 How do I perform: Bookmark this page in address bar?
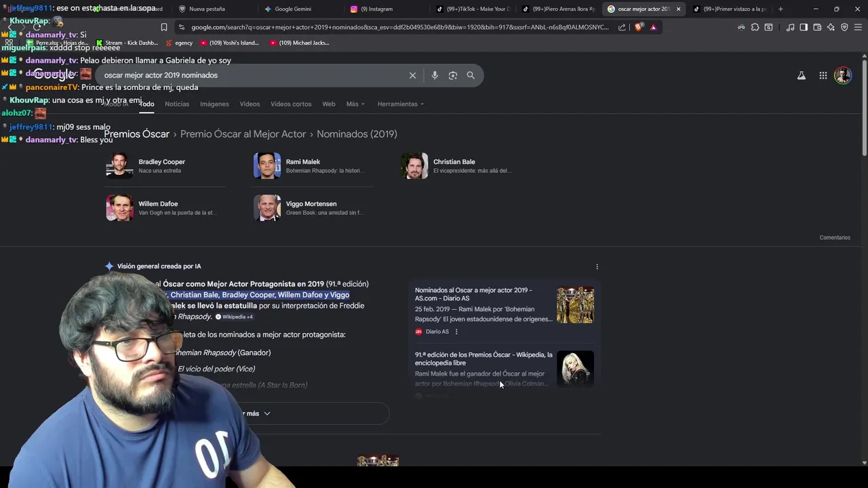[x=164, y=27]
